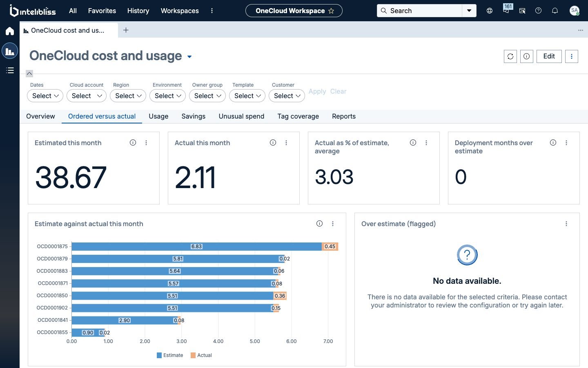The width and height of the screenshot is (588, 368).
Task: Click the globe language icon
Action: tap(490, 11)
